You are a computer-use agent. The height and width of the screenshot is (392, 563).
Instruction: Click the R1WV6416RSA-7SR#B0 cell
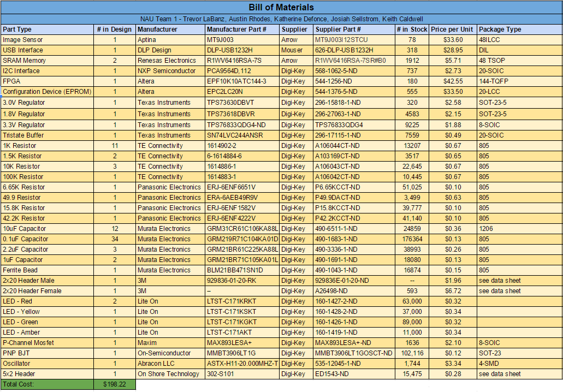click(354, 61)
